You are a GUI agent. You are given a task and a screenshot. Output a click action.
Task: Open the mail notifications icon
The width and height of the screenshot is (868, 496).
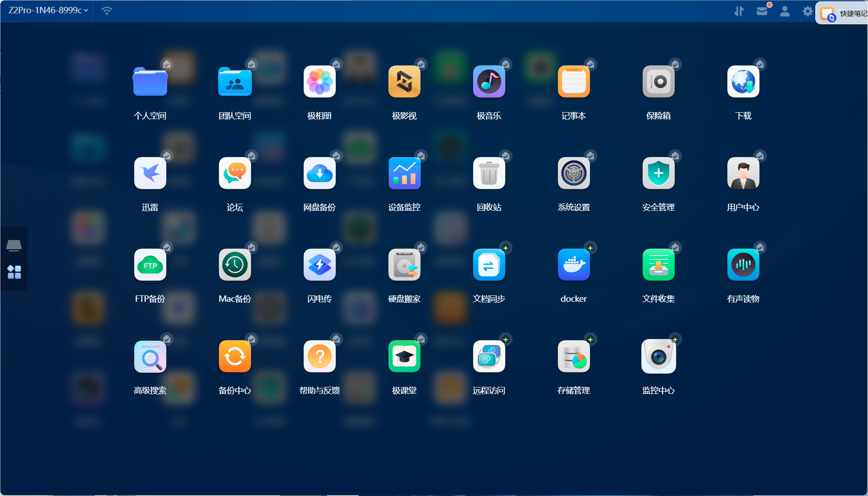click(762, 11)
